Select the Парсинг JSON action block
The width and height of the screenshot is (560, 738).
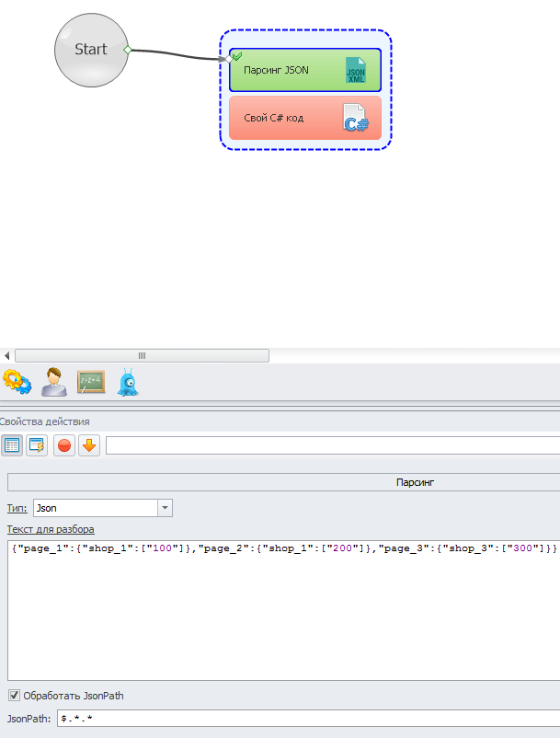coord(285,70)
